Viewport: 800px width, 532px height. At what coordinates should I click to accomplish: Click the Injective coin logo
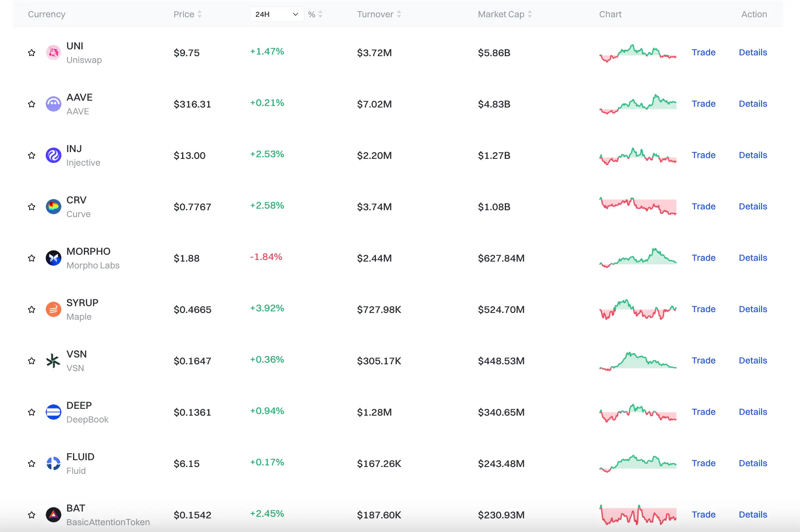click(53, 155)
